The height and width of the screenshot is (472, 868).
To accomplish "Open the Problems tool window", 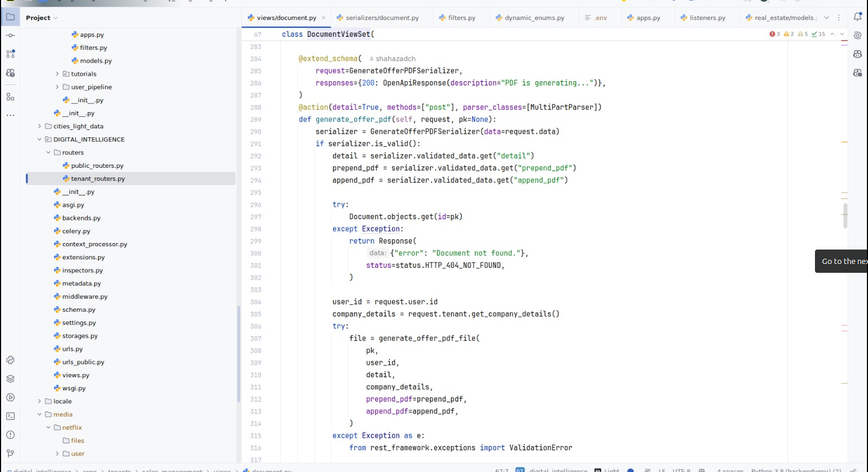I will click(x=10, y=435).
